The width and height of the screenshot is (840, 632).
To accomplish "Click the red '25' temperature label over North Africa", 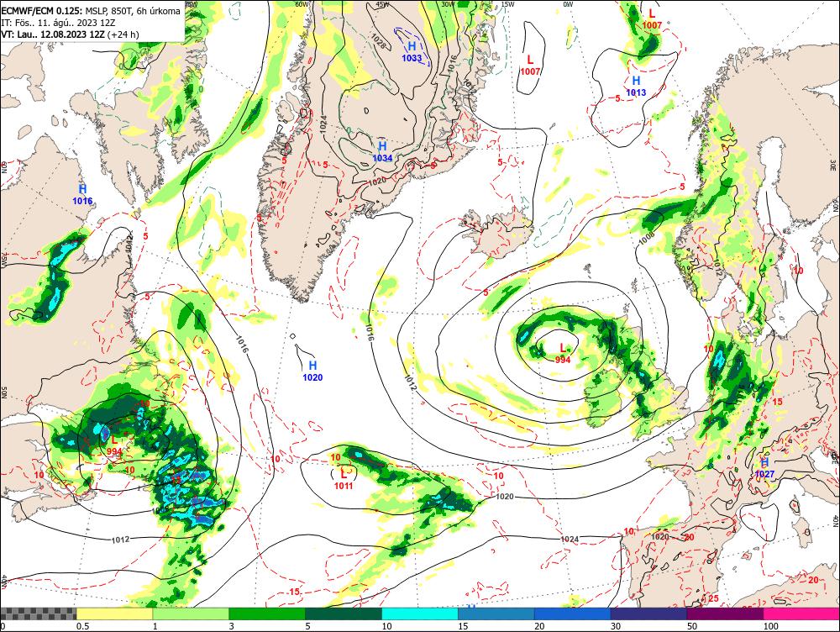I will (713, 598).
